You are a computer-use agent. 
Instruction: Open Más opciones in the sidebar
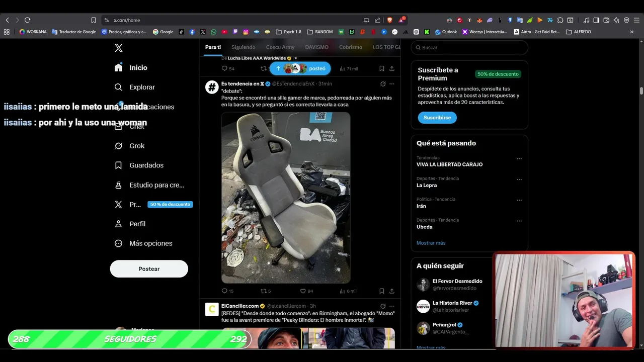(143, 243)
